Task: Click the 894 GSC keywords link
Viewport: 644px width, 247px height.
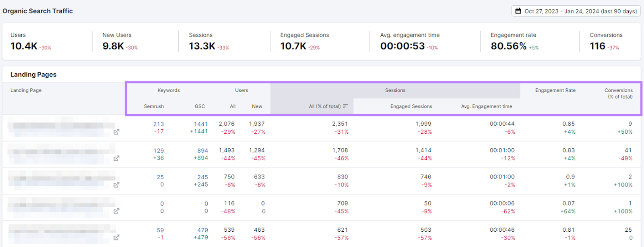Action: pos(202,151)
